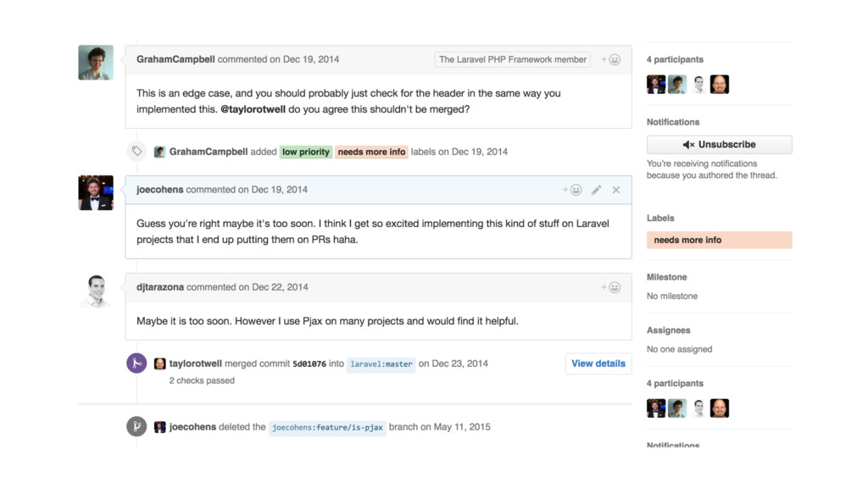Unsubscribe from thread notifications
Viewport: 868px width, 488px height.
719,144
